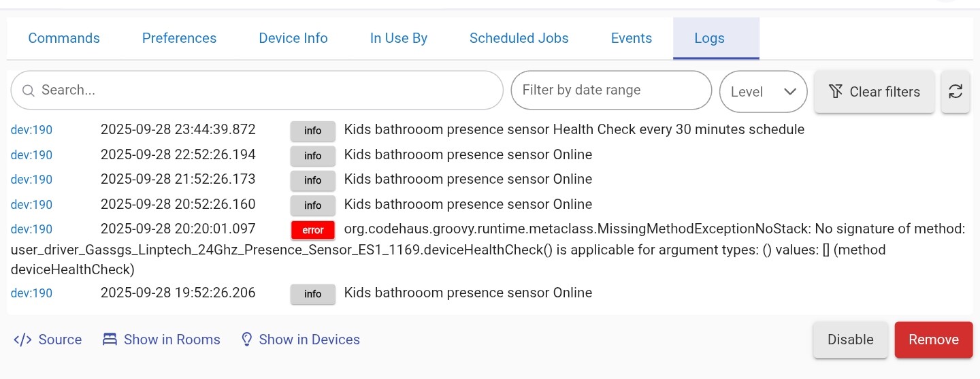Click info badge on Health Check entry
The width and height of the screenshot is (980, 379).
(312, 131)
